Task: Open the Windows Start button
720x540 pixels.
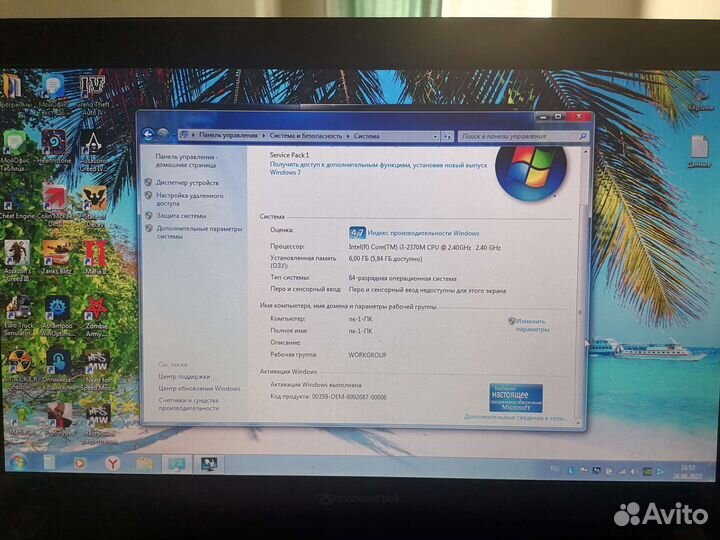Action: click(x=18, y=463)
